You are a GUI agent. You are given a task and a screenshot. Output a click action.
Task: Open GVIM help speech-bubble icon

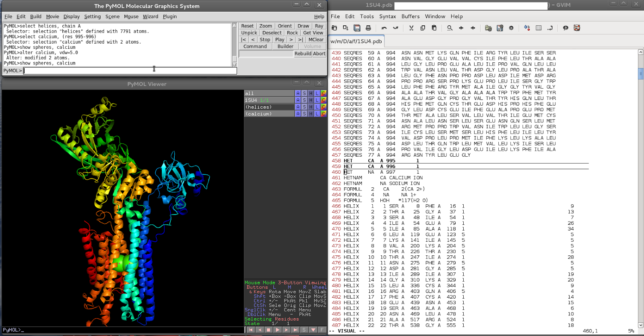pos(566,28)
